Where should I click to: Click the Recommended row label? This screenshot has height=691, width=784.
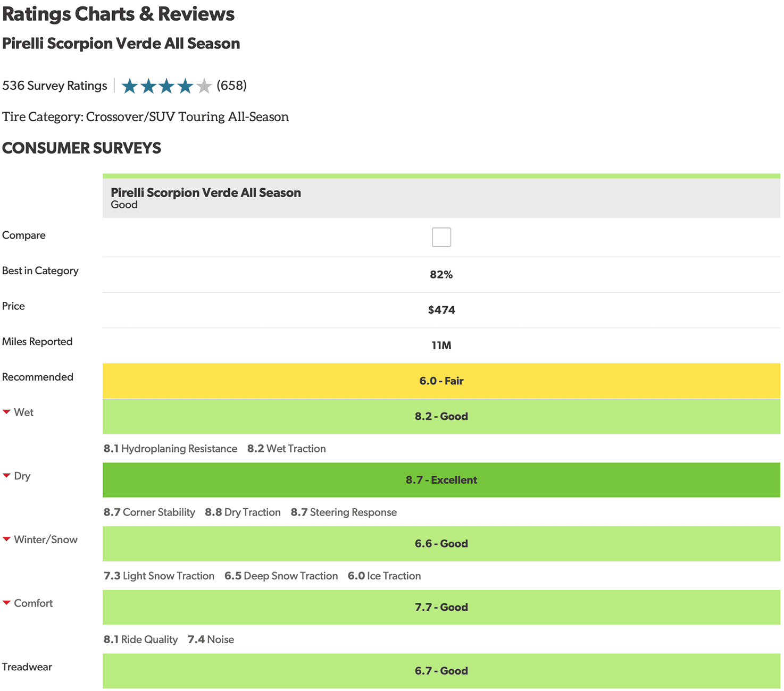pyautogui.click(x=38, y=377)
